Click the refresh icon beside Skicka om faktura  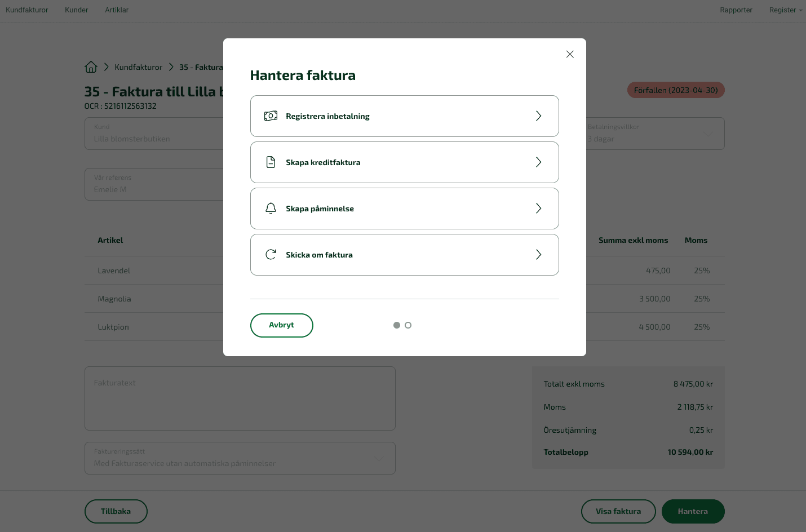point(271,255)
